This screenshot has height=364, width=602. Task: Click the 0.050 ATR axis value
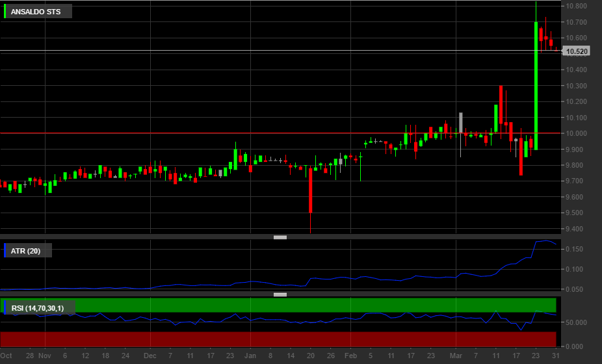pos(574,289)
